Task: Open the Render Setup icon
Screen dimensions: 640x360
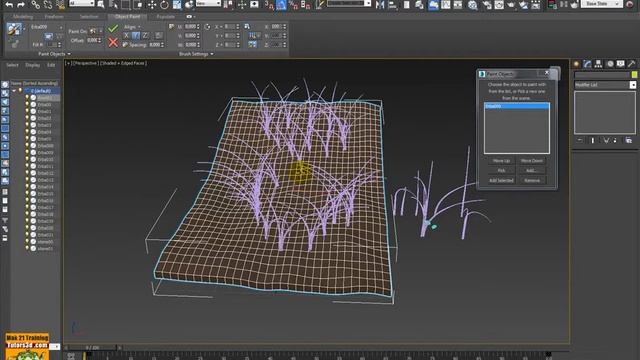Action: (x=487, y=4)
